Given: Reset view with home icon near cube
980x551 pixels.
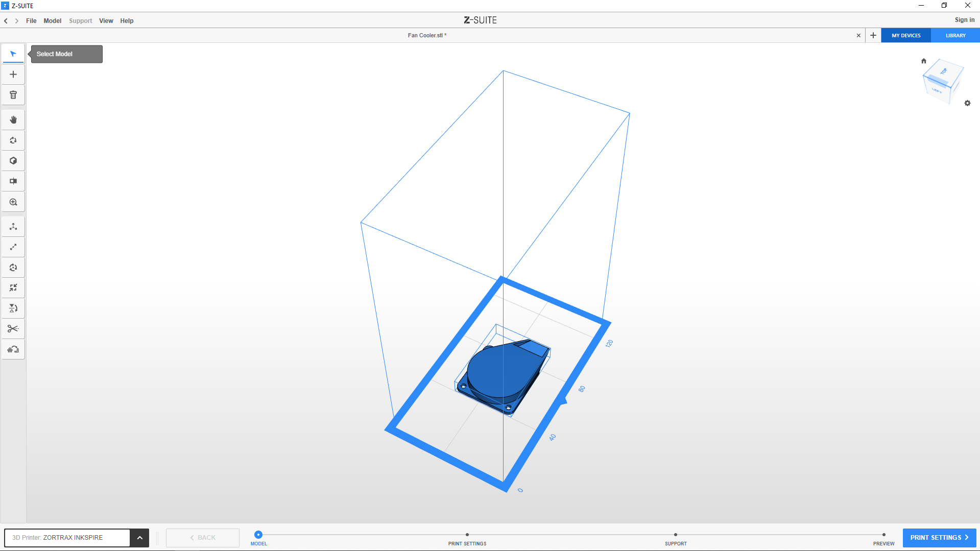Looking at the screenshot, I should [x=923, y=61].
